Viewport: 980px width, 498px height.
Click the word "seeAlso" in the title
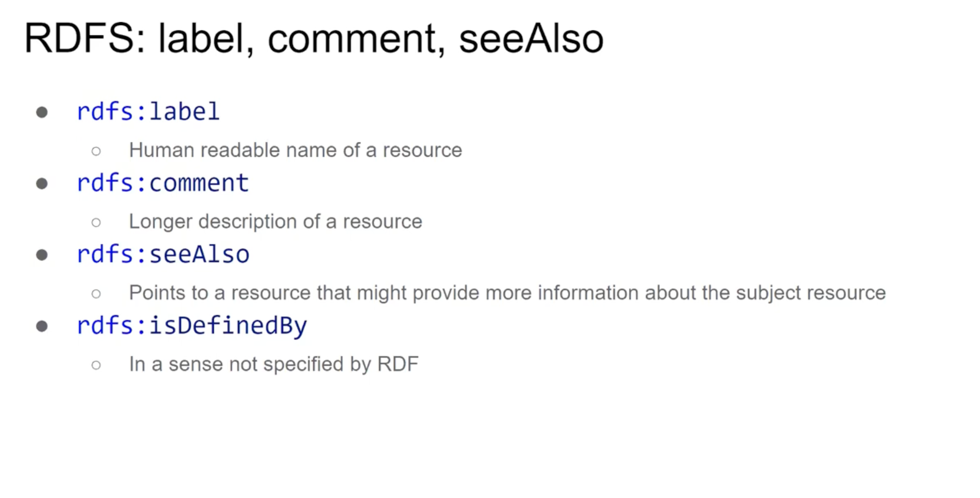(531, 39)
